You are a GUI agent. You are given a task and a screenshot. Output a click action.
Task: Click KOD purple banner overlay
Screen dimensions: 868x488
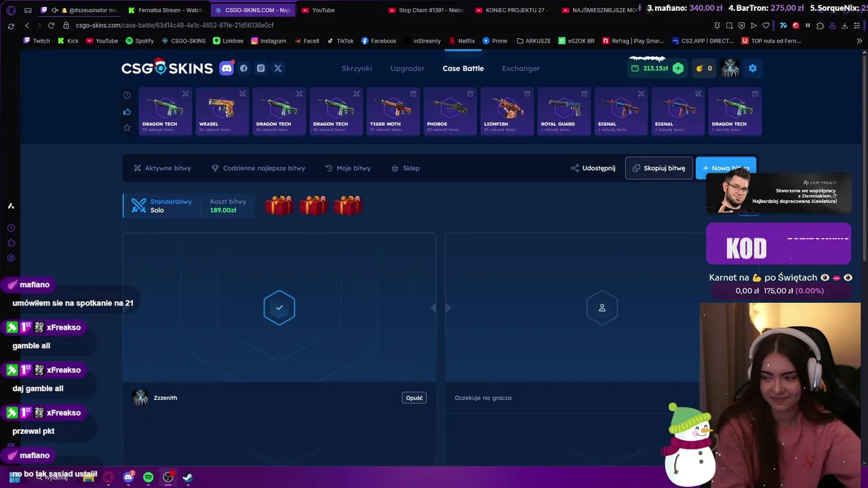coord(778,243)
